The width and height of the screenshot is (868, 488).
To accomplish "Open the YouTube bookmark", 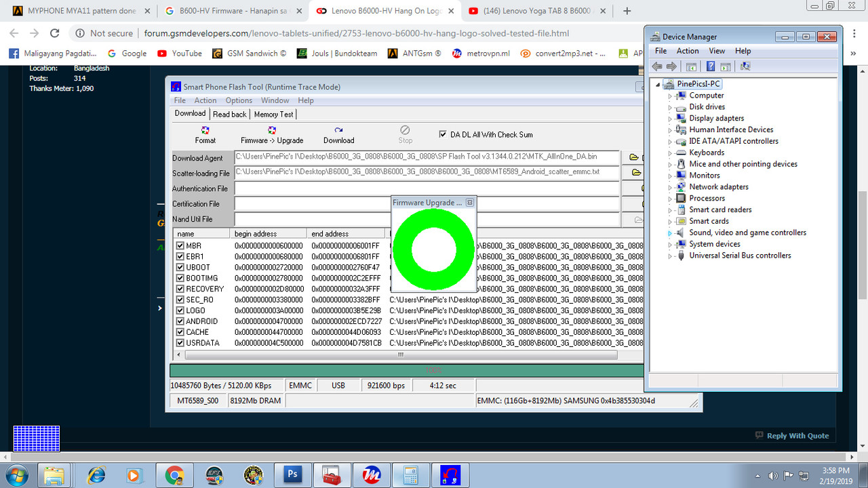I will point(180,54).
